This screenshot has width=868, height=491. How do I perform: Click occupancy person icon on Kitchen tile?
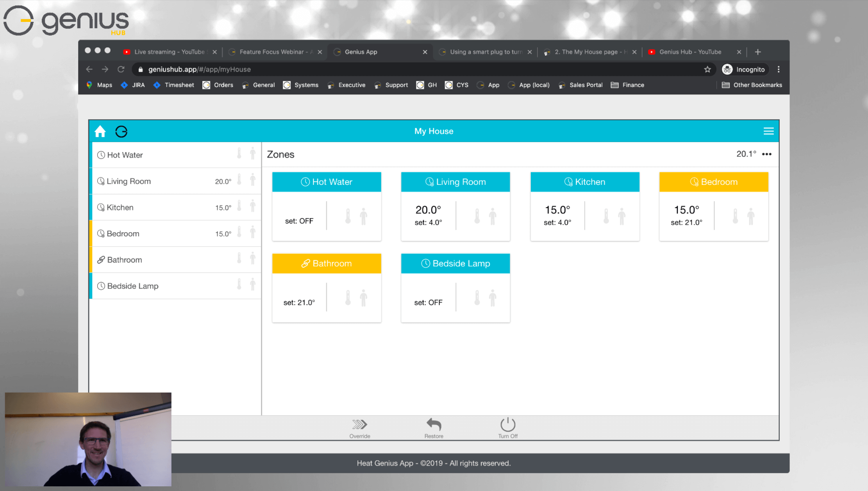[x=622, y=216]
